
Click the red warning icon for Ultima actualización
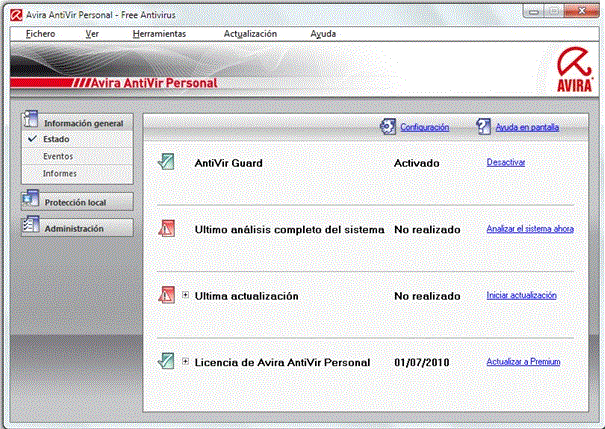(166, 295)
